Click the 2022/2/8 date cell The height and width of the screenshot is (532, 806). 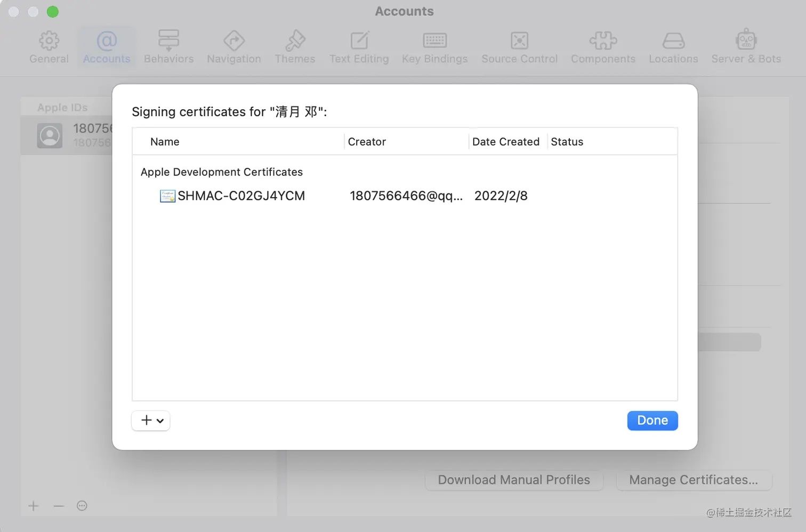coord(501,196)
